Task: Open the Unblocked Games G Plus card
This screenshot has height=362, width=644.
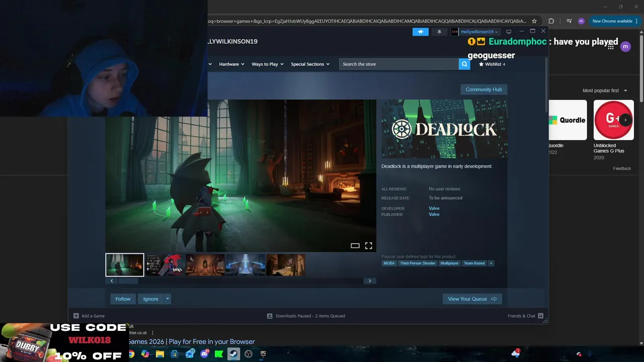Action: [x=613, y=130]
